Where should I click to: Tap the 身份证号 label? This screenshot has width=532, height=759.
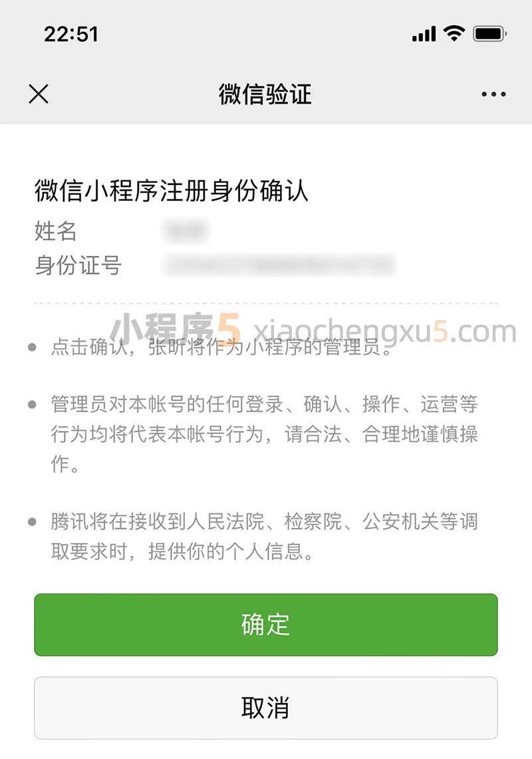point(78,265)
